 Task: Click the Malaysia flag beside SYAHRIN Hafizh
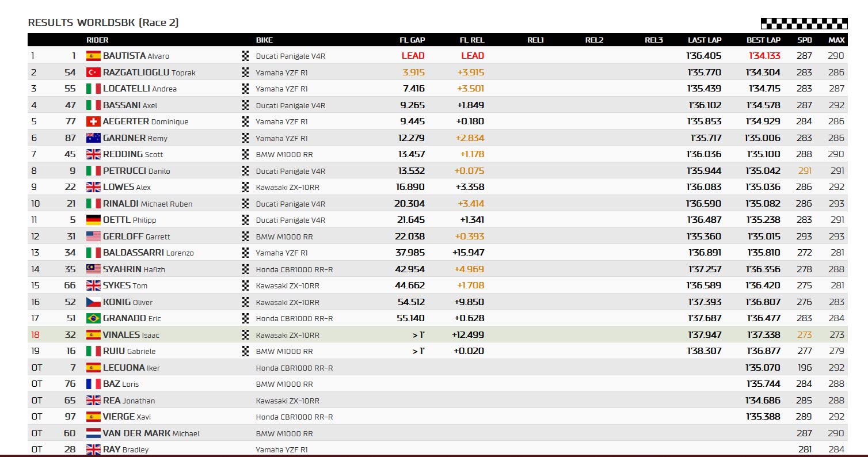93,269
